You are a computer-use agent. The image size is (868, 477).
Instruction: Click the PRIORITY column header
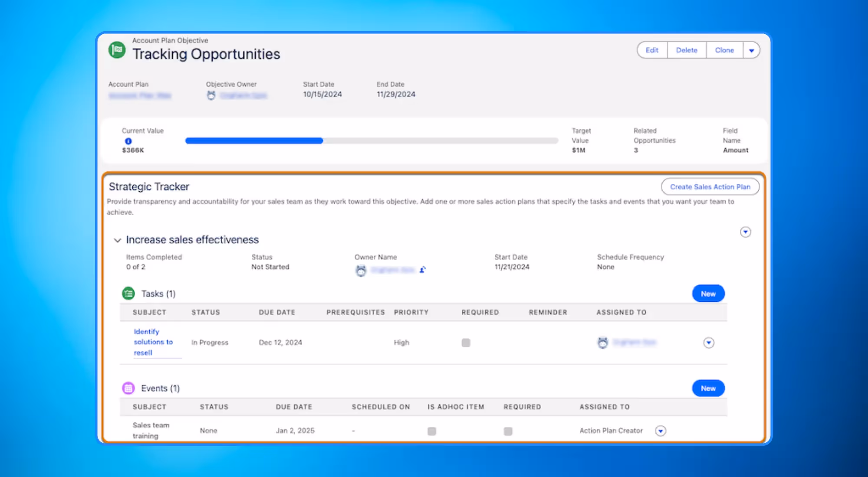411,312
